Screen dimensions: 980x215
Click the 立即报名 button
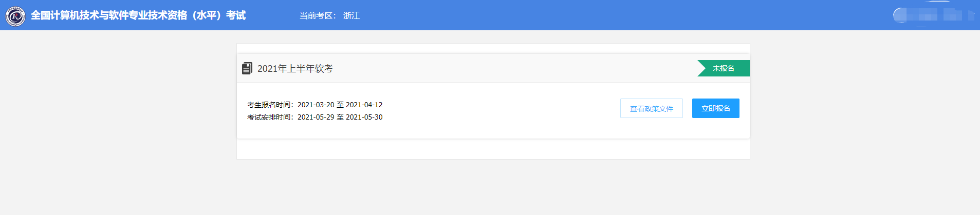[715, 108]
